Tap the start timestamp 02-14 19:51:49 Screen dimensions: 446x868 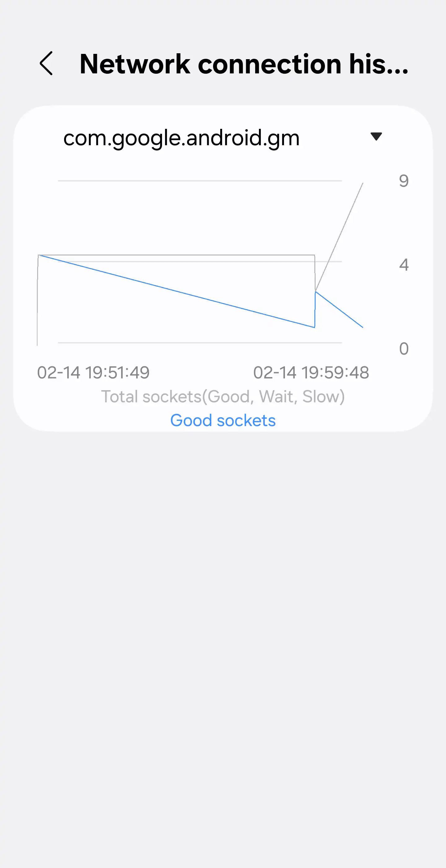point(93,373)
